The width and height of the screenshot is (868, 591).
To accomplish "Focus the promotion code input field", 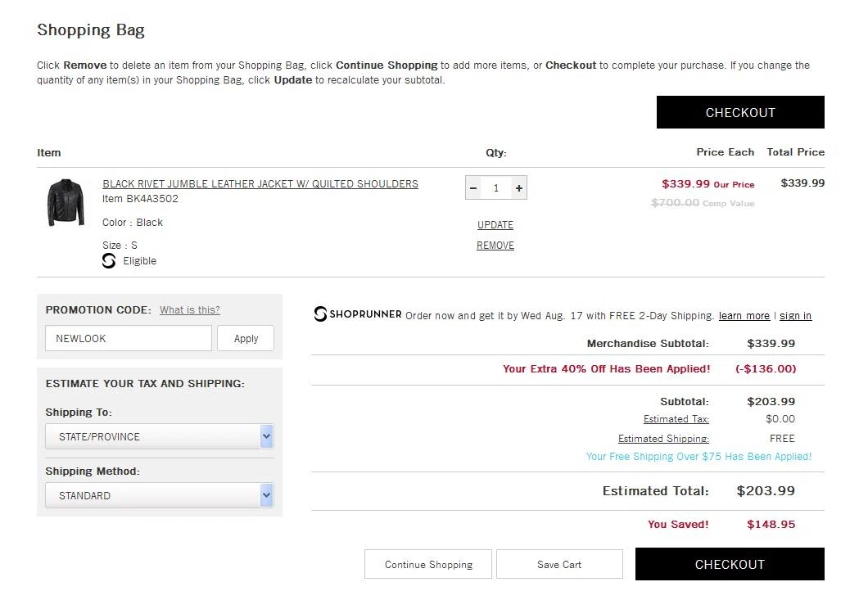I will [129, 338].
